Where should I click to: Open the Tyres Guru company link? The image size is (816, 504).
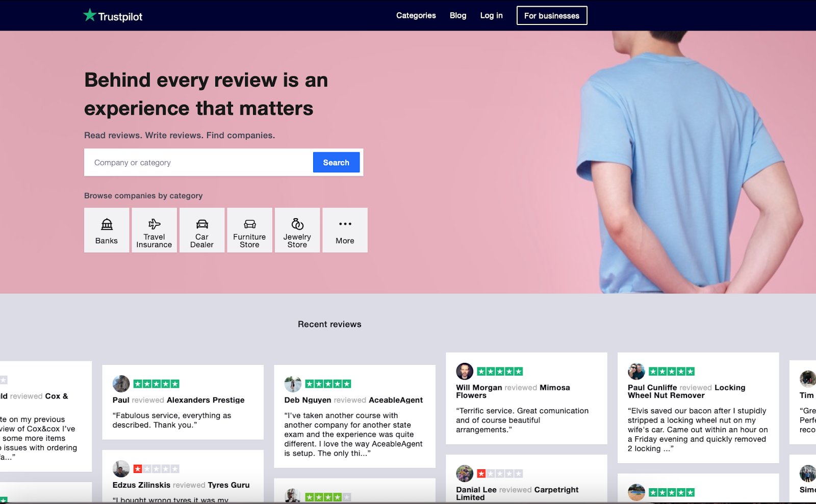click(x=228, y=485)
